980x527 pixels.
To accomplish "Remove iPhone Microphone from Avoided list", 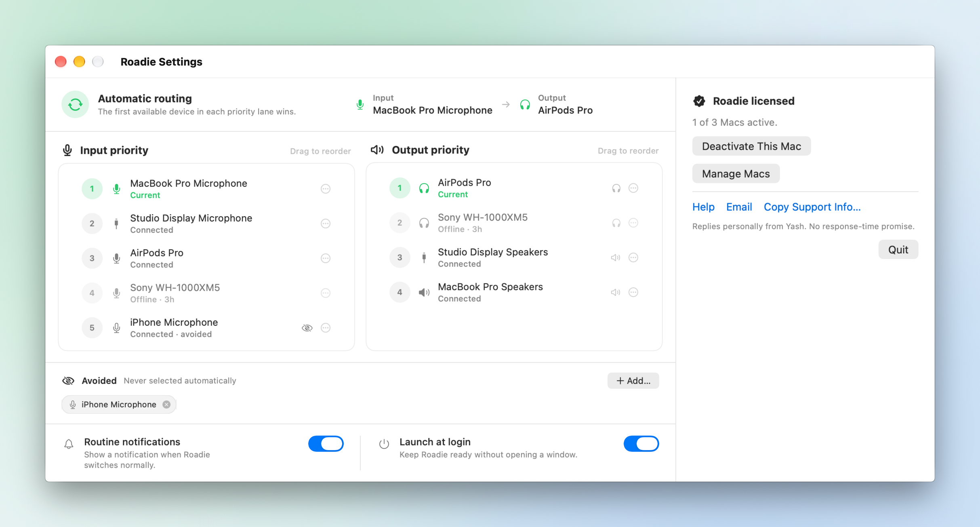I will pyautogui.click(x=166, y=405).
